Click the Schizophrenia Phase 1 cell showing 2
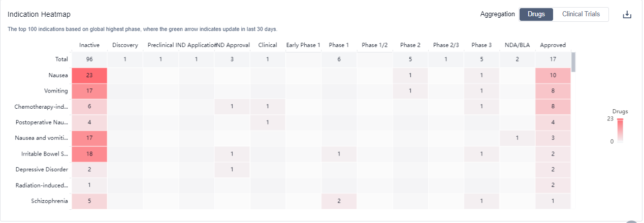This screenshot has width=644, height=223. 339,201
